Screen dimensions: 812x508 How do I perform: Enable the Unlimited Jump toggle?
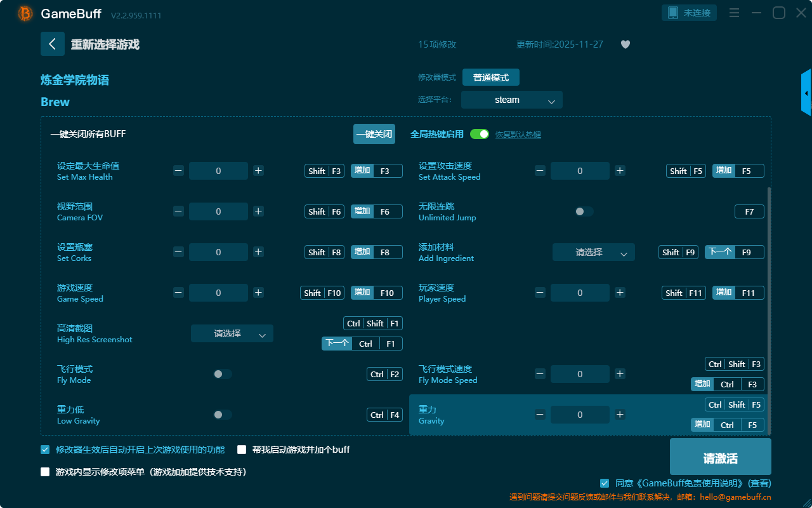pos(584,211)
